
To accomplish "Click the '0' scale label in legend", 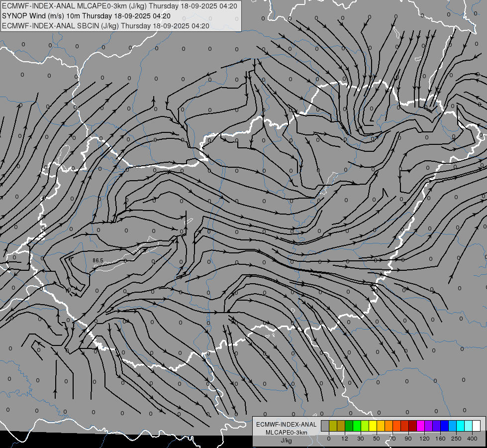I will pyautogui.click(x=329, y=439).
